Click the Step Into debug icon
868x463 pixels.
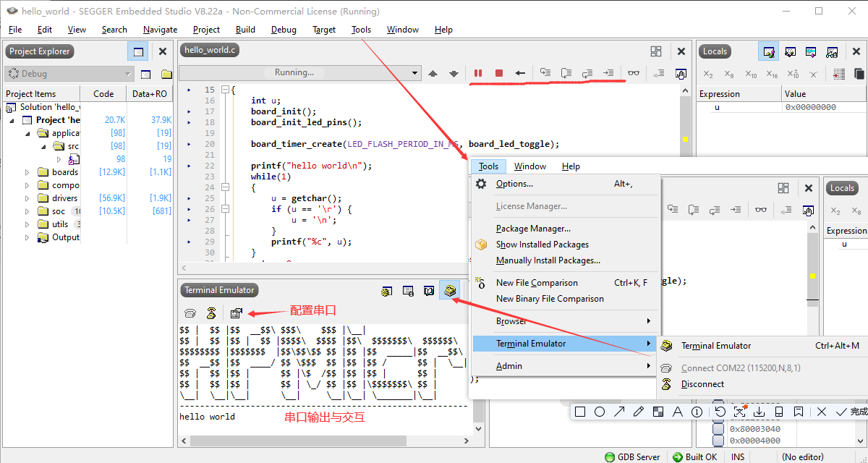(x=545, y=73)
